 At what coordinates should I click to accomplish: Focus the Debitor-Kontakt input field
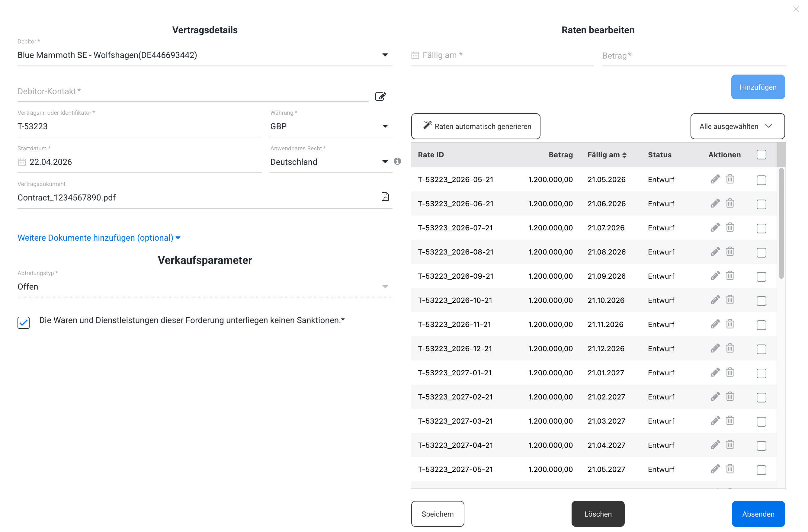[193, 91]
